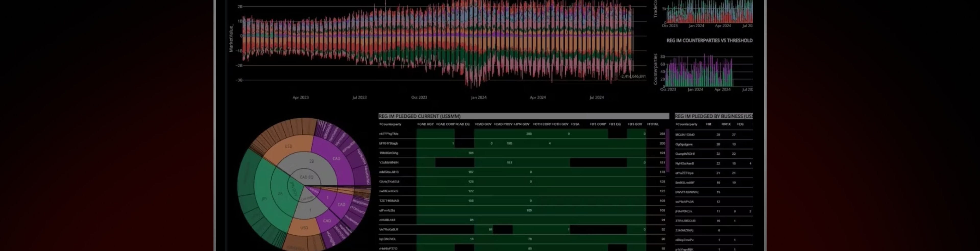
Task: Click the green JPY segment of sunburst
Action: [264, 199]
